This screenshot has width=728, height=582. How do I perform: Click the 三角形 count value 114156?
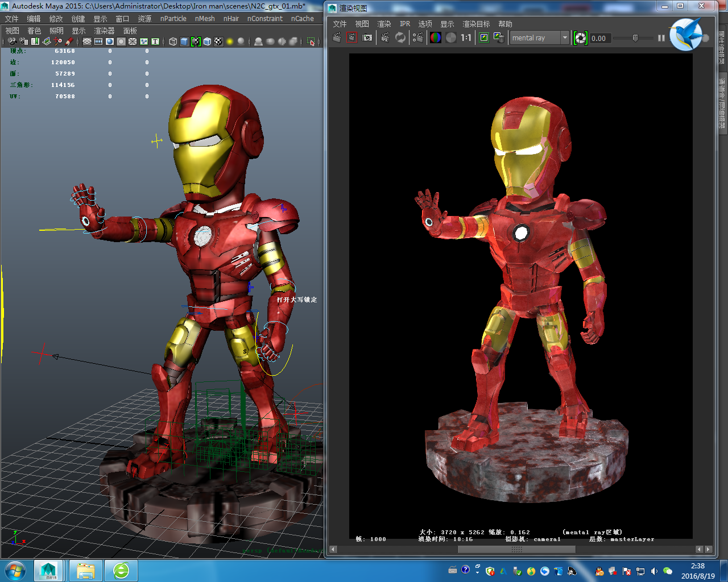click(63, 85)
